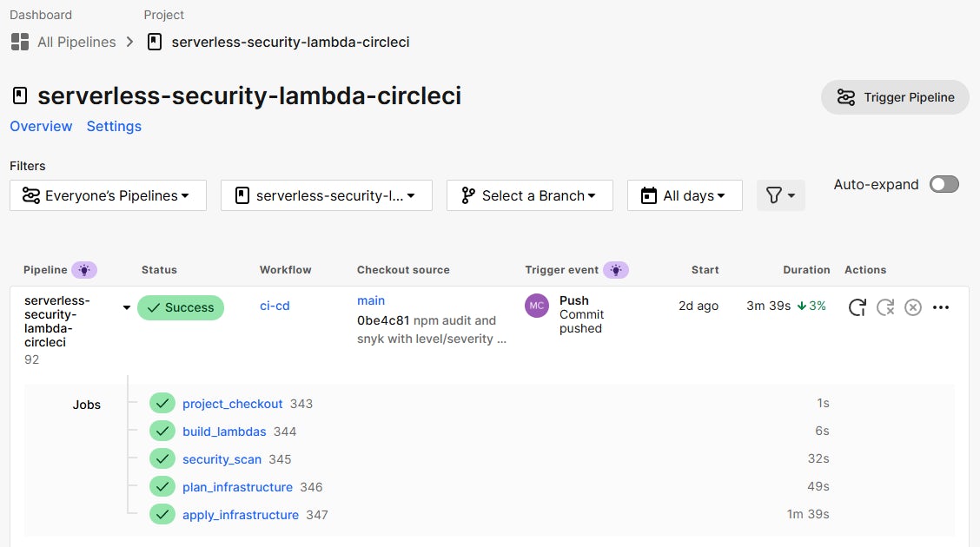The image size is (980, 547).
Task: Click the lightbulb icon beside Pipeline header
Action: pyautogui.click(x=85, y=269)
